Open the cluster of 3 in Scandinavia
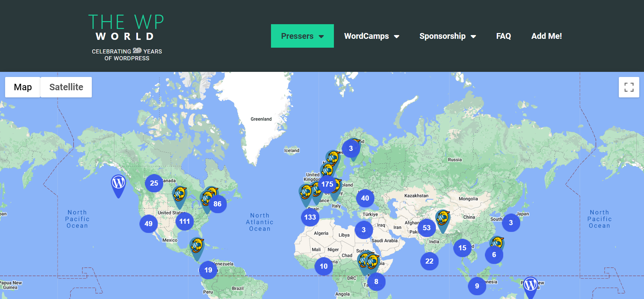The height and width of the screenshot is (299, 644). click(351, 148)
